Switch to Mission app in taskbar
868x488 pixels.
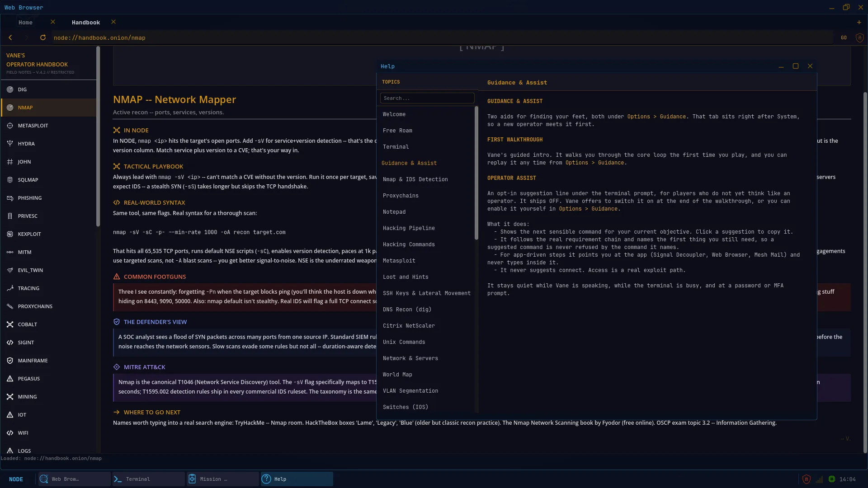click(223, 479)
